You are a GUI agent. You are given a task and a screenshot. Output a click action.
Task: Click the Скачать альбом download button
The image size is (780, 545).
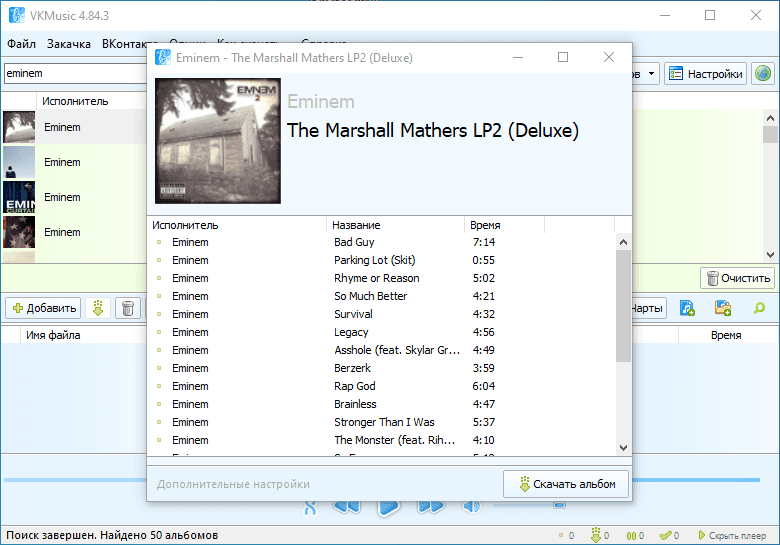(566, 484)
